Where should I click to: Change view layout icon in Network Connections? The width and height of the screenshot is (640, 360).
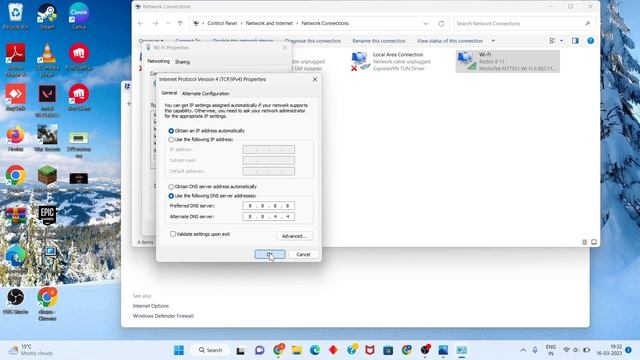[552, 41]
